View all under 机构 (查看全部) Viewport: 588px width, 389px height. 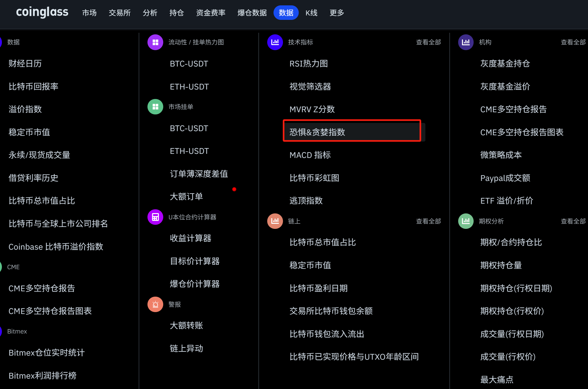coord(573,42)
